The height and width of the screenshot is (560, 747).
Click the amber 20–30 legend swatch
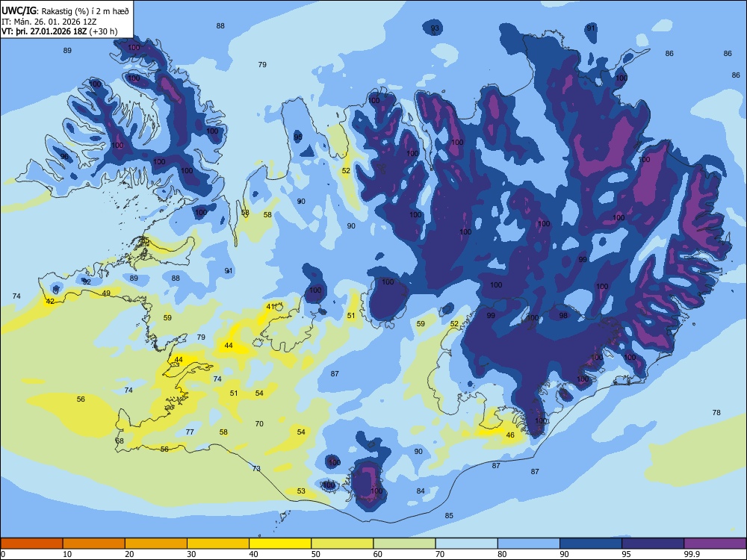(x=156, y=544)
